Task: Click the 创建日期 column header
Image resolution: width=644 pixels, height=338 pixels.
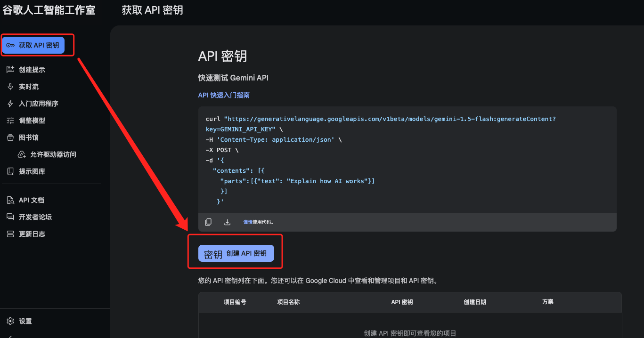Action: (x=475, y=302)
